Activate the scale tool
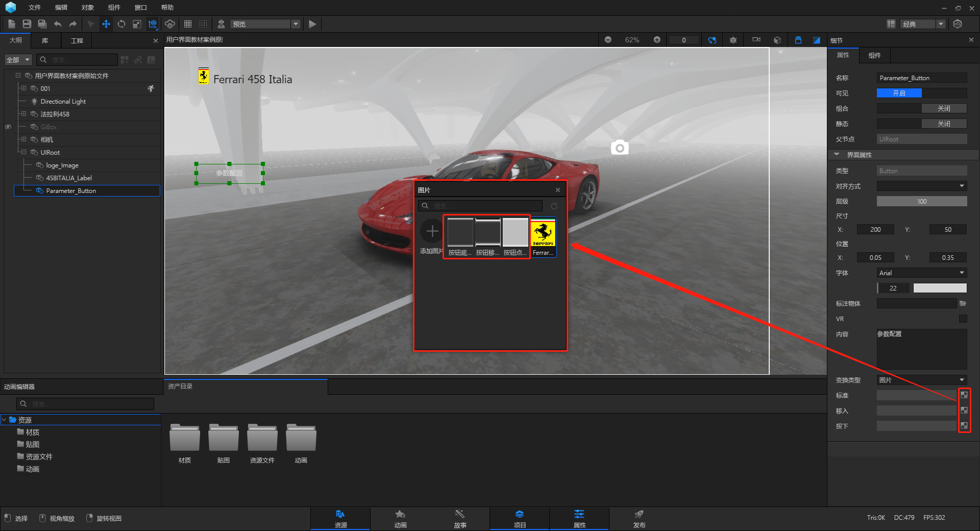980x531 pixels. (137, 24)
